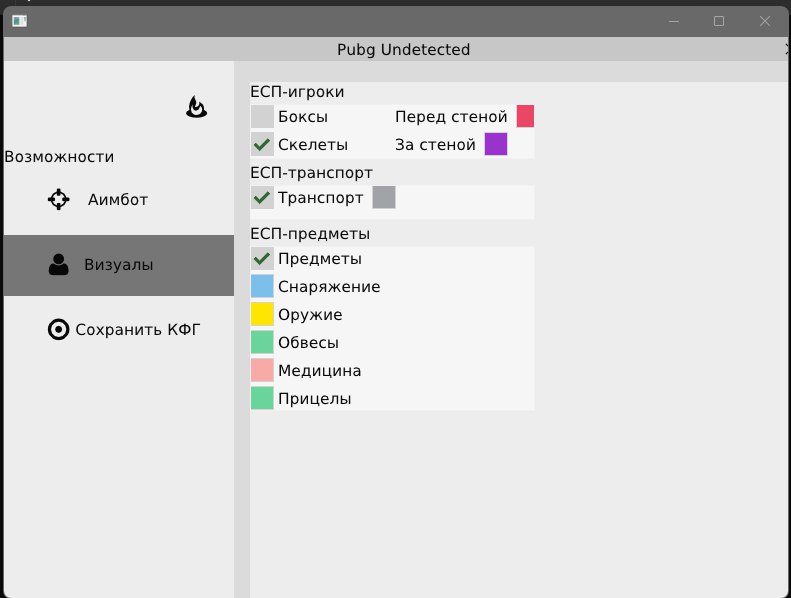Enable the Боксы checkbox

(262, 117)
